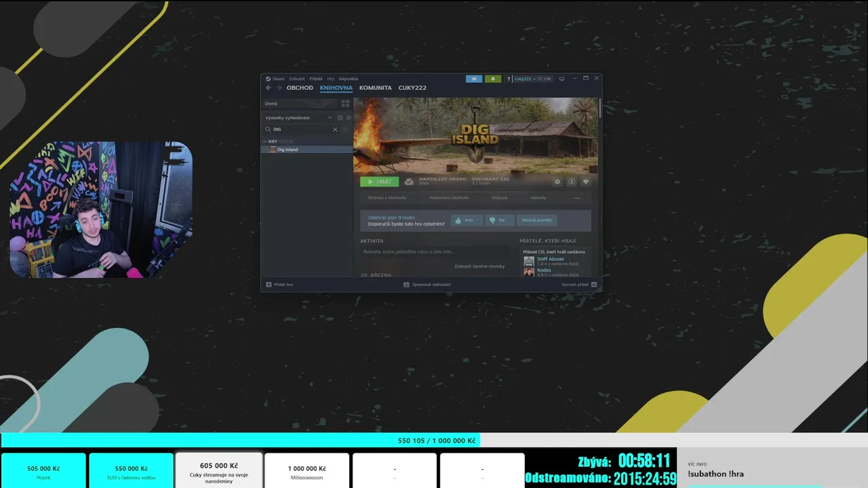Click the friends list chat icon

pyautogui.click(x=594, y=285)
